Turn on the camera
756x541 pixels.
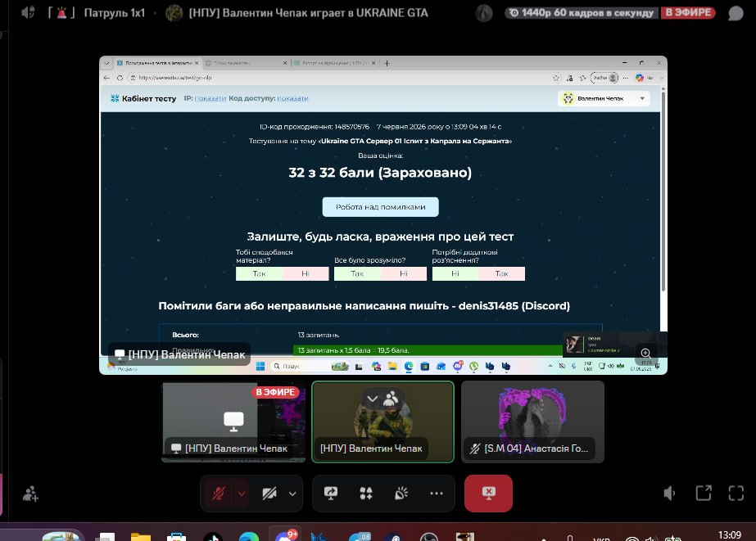coord(269,494)
